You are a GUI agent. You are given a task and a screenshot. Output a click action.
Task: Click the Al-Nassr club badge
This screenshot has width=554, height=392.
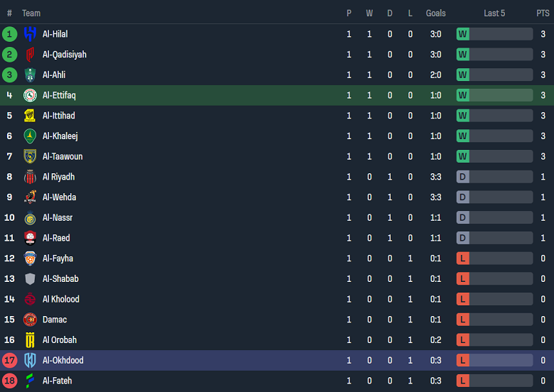[30, 218]
